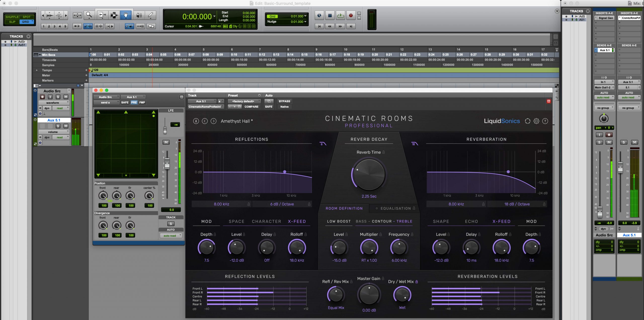Open LiquidSonics plugin settings gear
The height and width of the screenshot is (320, 644).
pyautogui.click(x=536, y=121)
